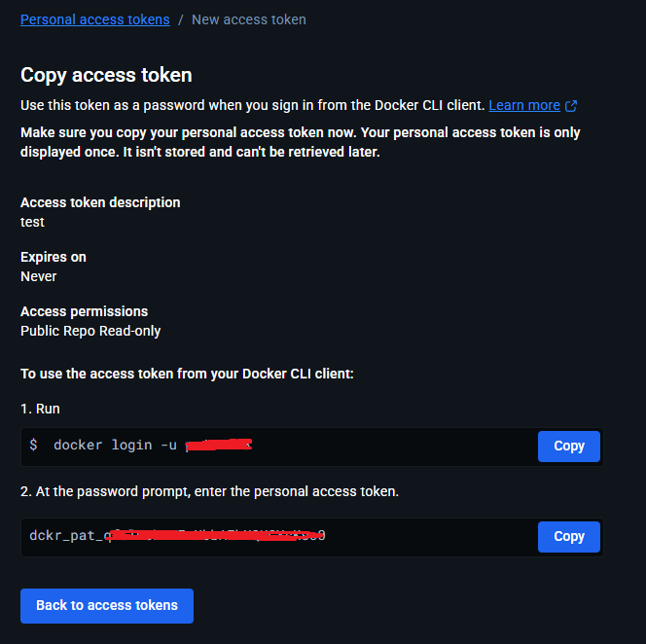Copy the personal access token value
The image size is (646, 644).
pos(568,536)
